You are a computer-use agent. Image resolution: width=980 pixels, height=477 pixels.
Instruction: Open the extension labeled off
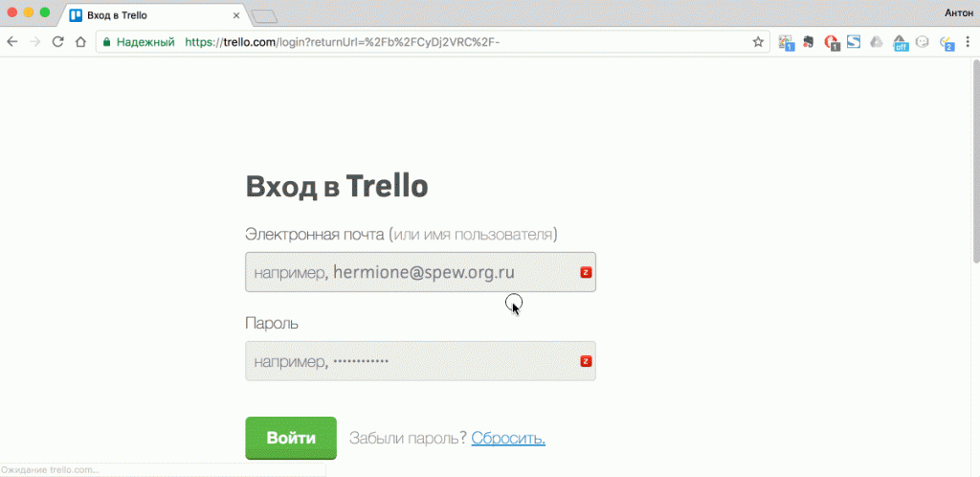tap(900, 42)
